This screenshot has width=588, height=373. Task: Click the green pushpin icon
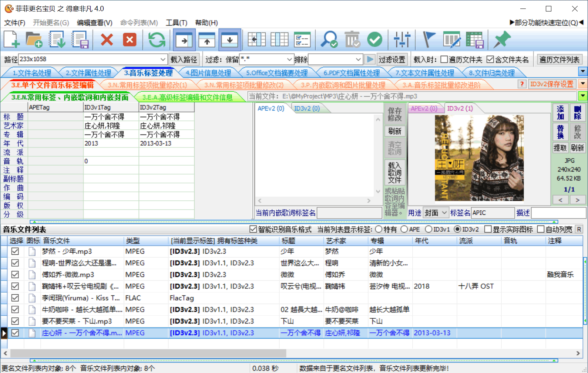click(x=502, y=40)
